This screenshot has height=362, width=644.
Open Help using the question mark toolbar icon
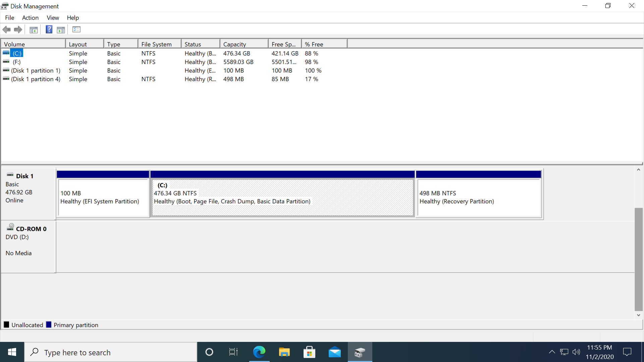pyautogui.click(x=49, y=29)
